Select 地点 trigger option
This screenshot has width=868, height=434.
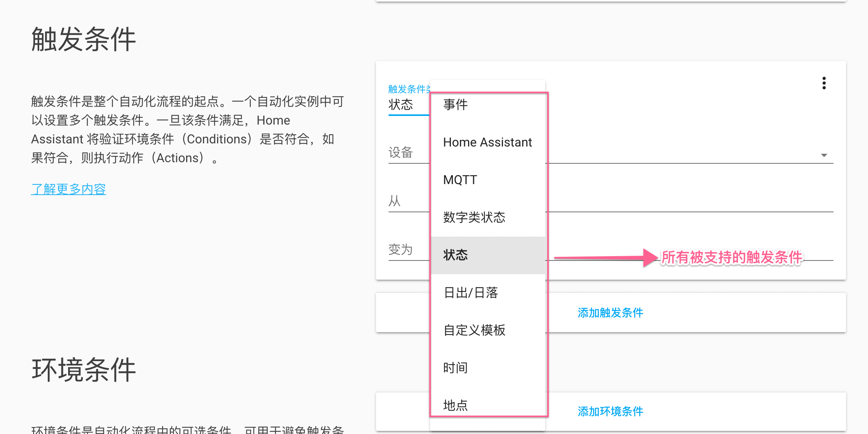455,405
